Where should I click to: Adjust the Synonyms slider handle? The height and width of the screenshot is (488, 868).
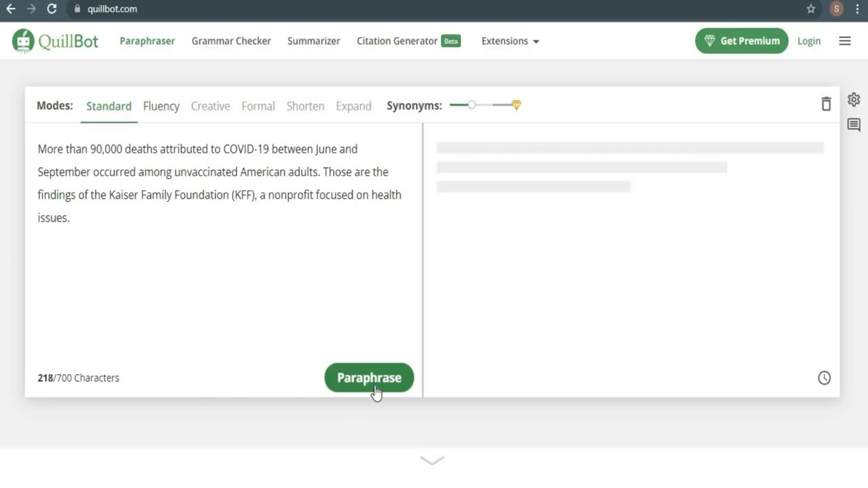[x=471, y=105]
